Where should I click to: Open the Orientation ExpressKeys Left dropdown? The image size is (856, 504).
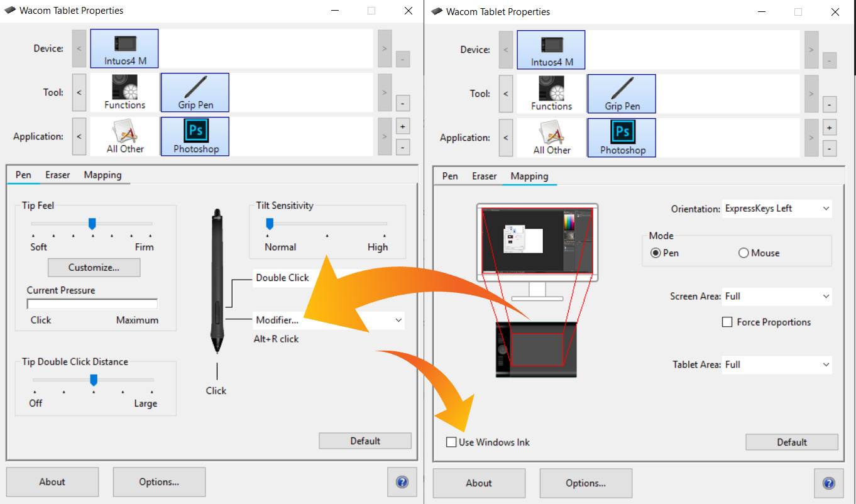coord(777,209)
